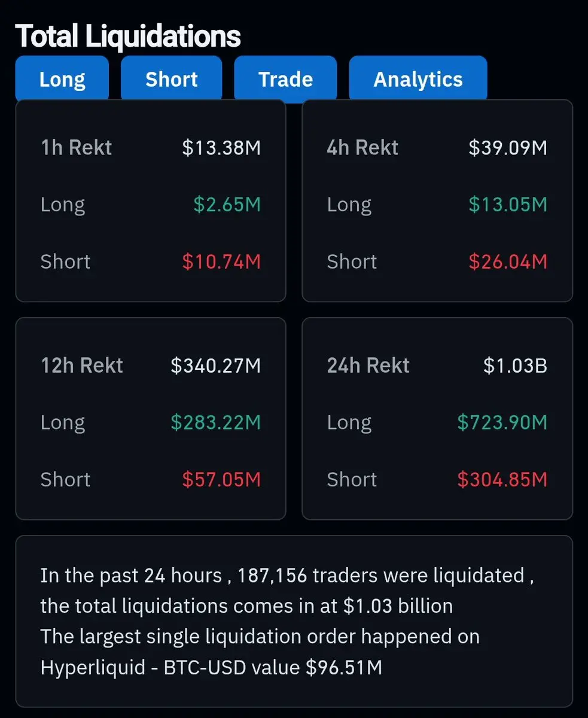Click the $1.03B 24h total value
Screen dimensions: 588x718
(515, 366)
